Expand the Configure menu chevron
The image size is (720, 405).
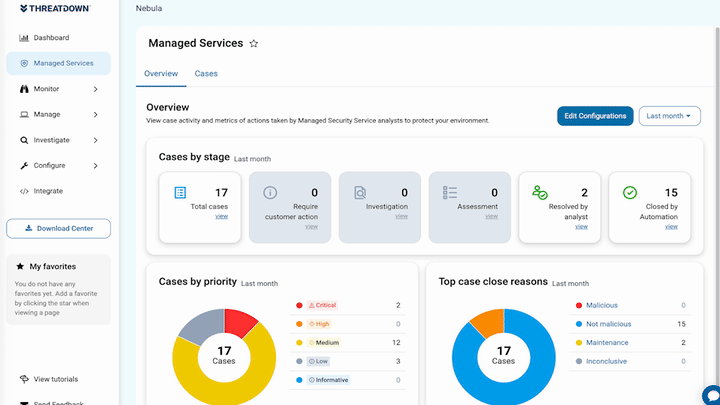96,166
